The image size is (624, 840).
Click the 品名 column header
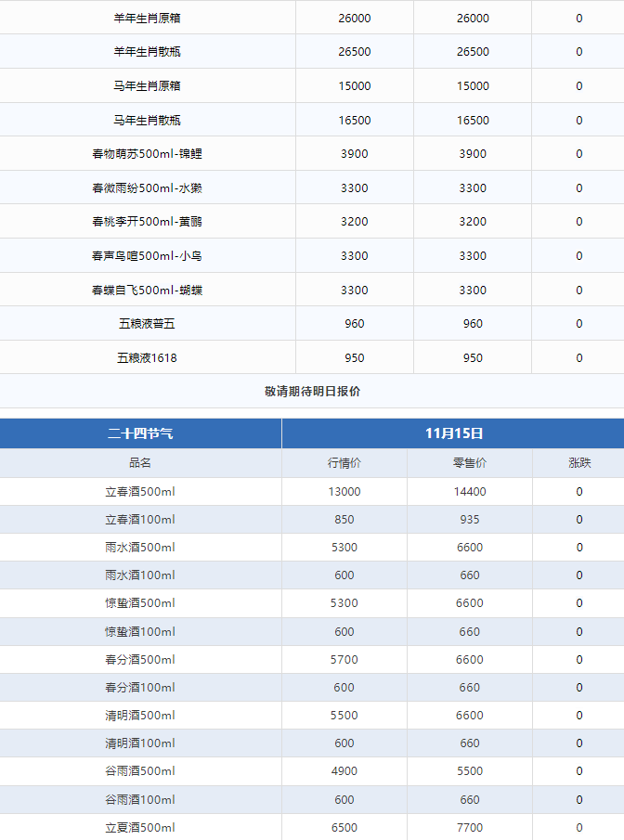click(140, 462)
